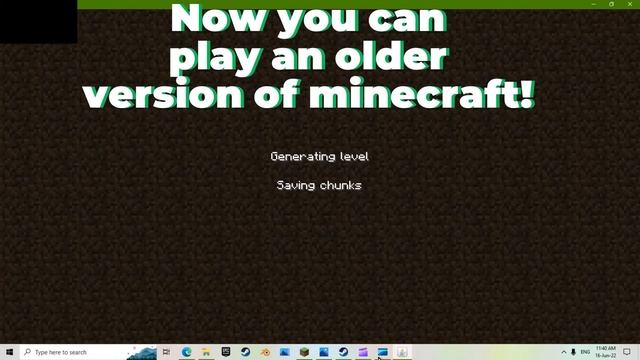The width and height of the screenshot is (640, 360).
Task: Minimize the Minecraft window
Action: (594, 4)
